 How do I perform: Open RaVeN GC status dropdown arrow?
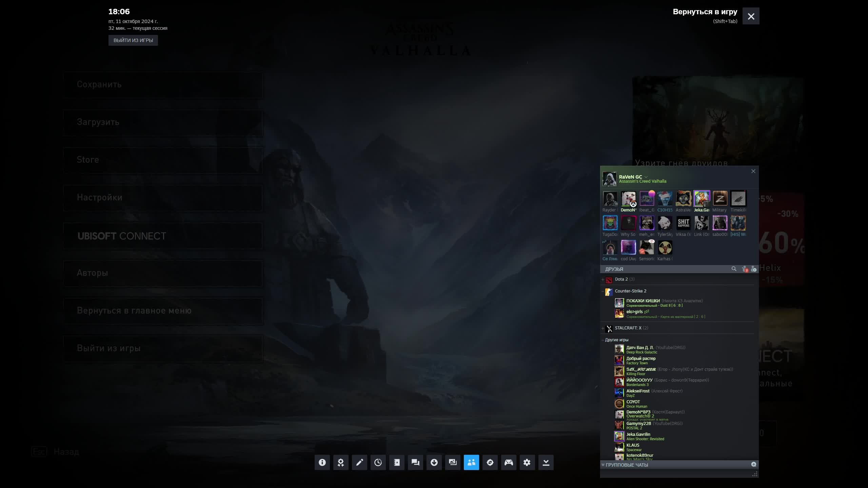[646, 177]
